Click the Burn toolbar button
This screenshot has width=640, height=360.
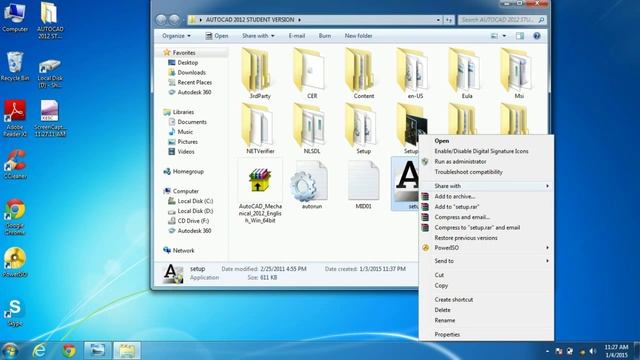(325, 36)
